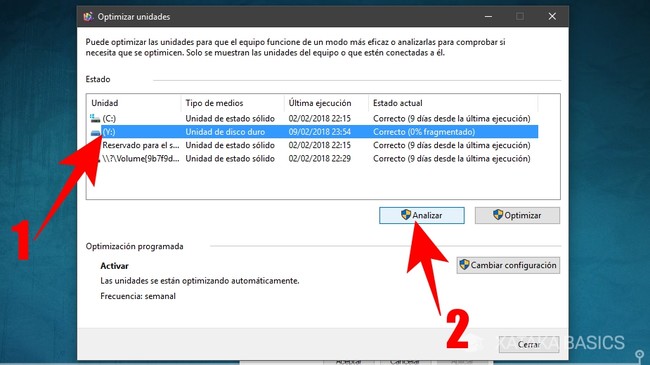
Task: Open Cambiar configuración settings
Action: pos(508,265)
